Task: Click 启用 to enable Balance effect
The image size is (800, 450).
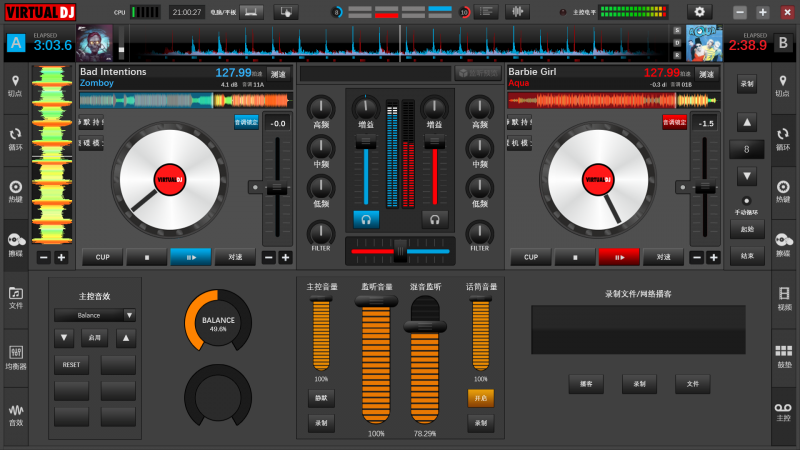Action: coord(95,338)
